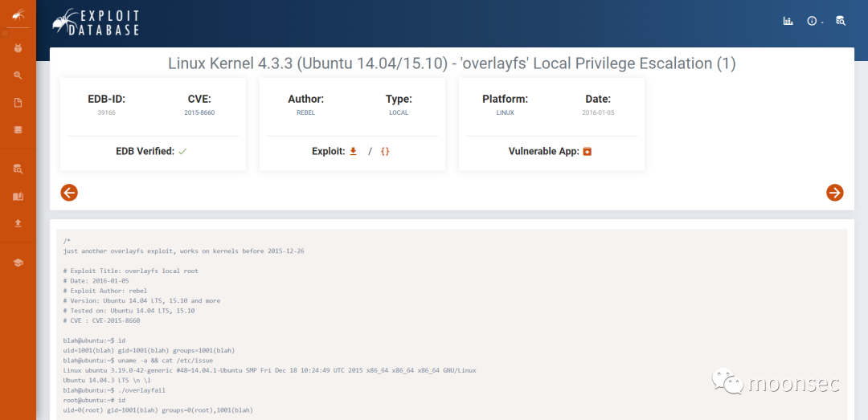Screen dimensions: 868x420
Task: Open the search database icon in header
Action: pyautogui.click(x=841, y=21)
